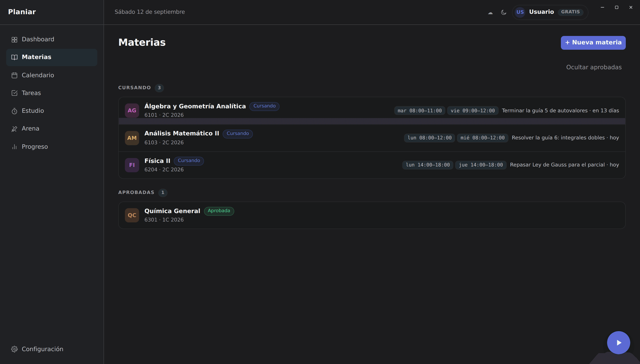Open Química General subject
The width and height of the screenshot is (640, 364).
(172, 211)
